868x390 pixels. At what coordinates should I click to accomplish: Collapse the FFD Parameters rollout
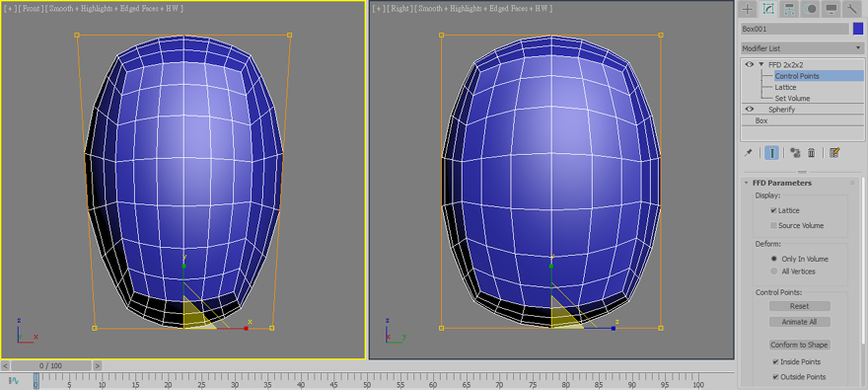[x=747, y=183]
